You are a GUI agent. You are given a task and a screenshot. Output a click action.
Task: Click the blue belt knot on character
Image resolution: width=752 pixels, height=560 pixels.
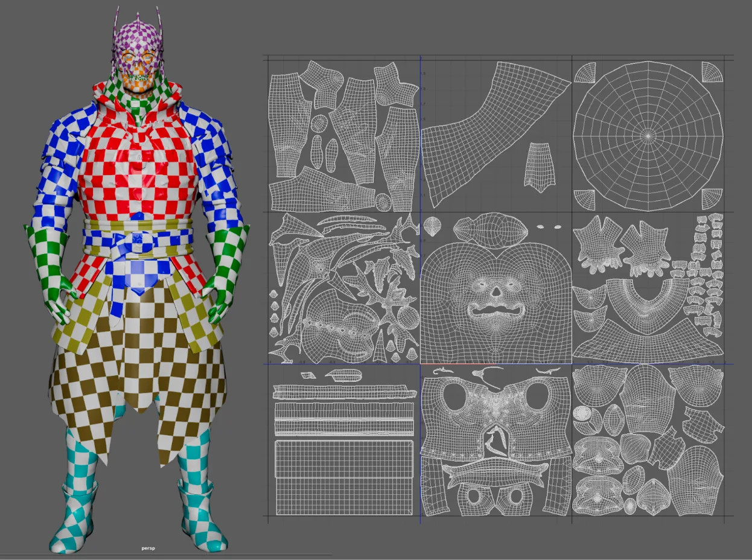coord(138,252)
